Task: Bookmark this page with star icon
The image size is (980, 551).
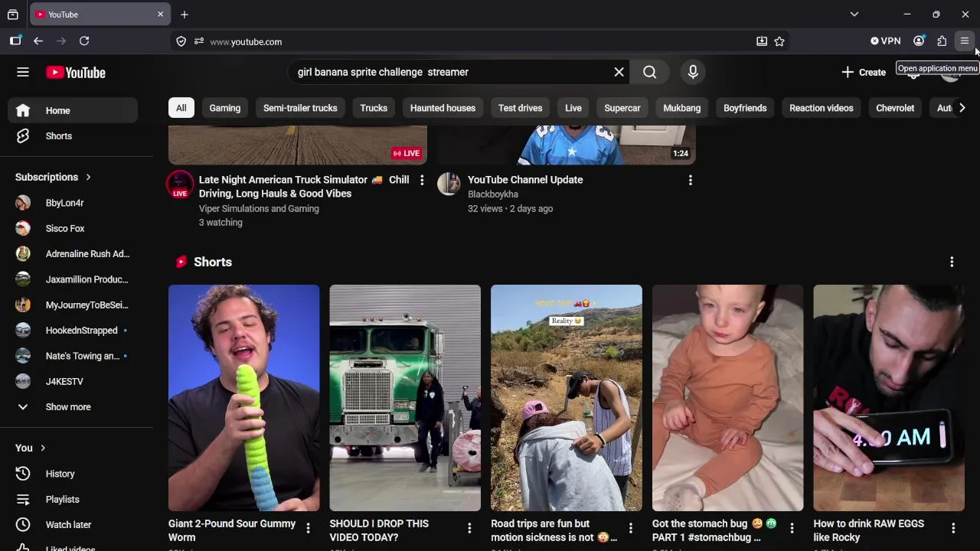Action: click(779, 41)
